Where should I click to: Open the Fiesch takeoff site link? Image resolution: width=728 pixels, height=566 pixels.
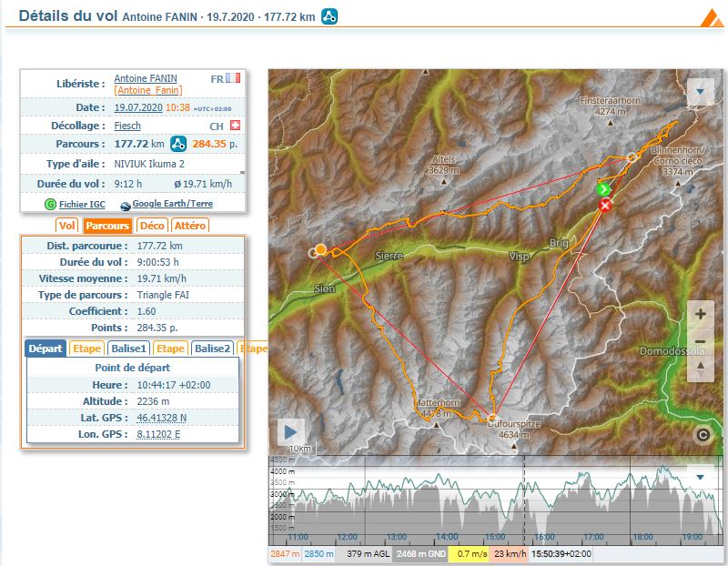point(127,126)
